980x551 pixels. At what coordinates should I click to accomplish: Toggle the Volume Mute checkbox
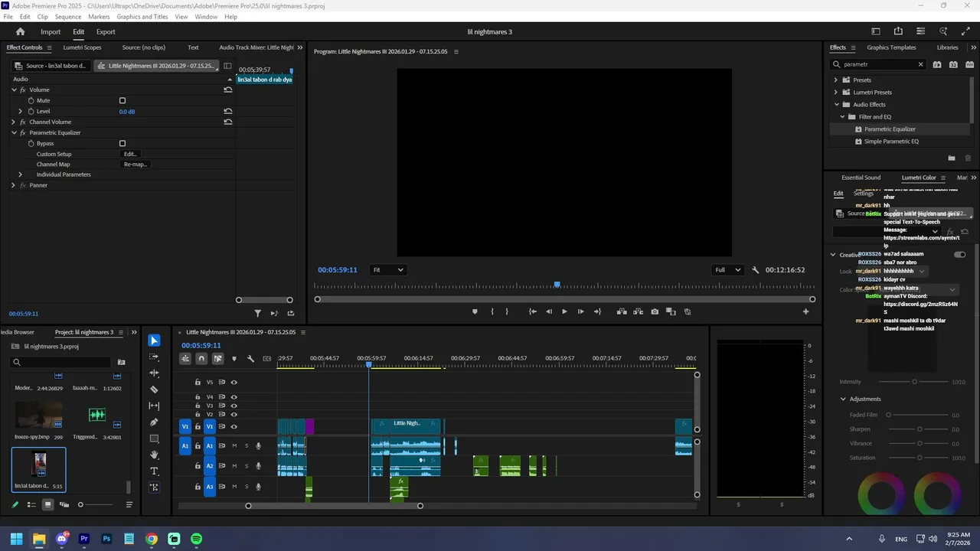122,100
